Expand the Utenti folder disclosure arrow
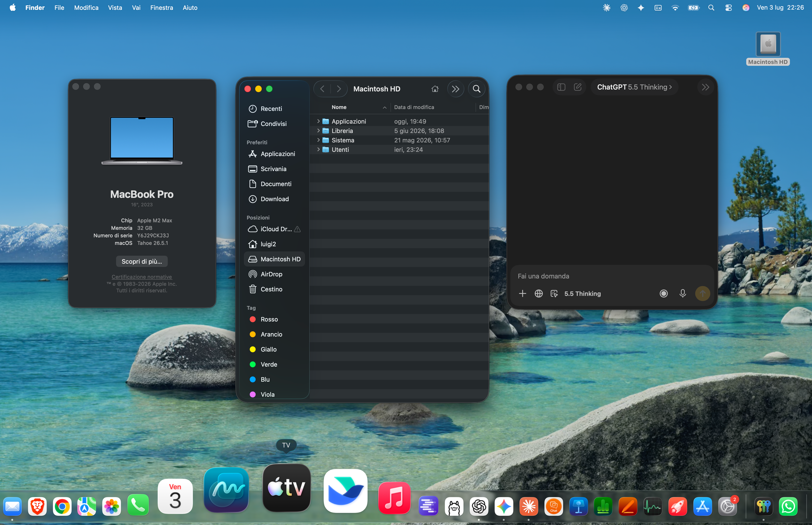This screenshot has height=525, width=812. tap(318, 149)
